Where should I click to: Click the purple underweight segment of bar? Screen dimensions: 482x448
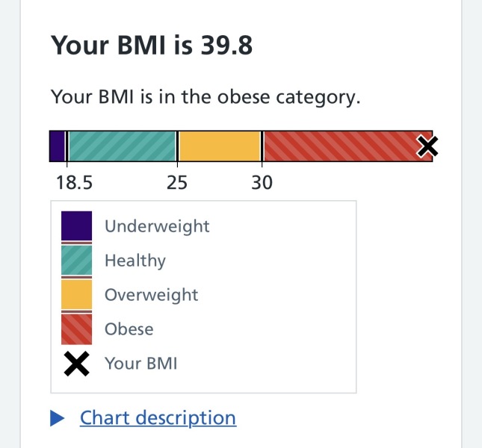tap(57, 146)
